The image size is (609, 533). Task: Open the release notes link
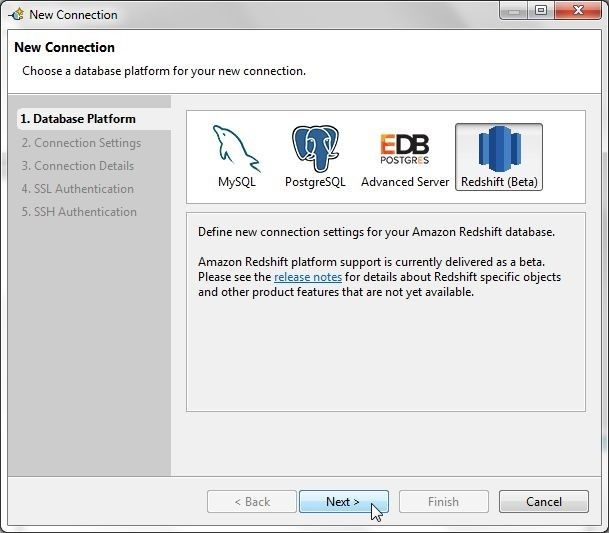pos(308,277)
